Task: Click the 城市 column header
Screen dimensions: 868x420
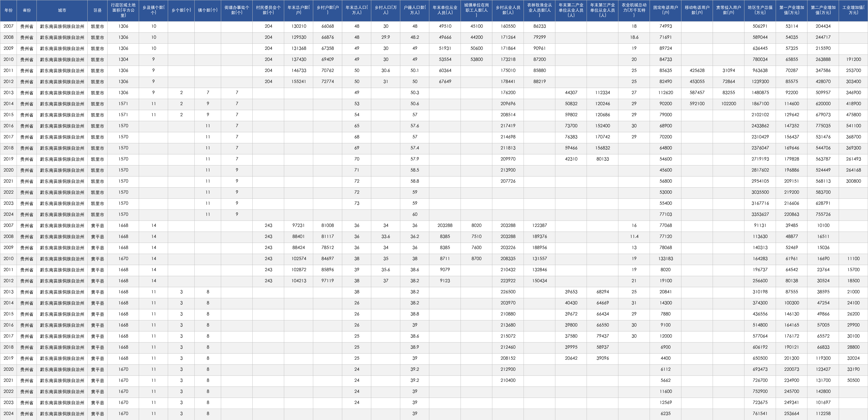Action: [62, 11]
